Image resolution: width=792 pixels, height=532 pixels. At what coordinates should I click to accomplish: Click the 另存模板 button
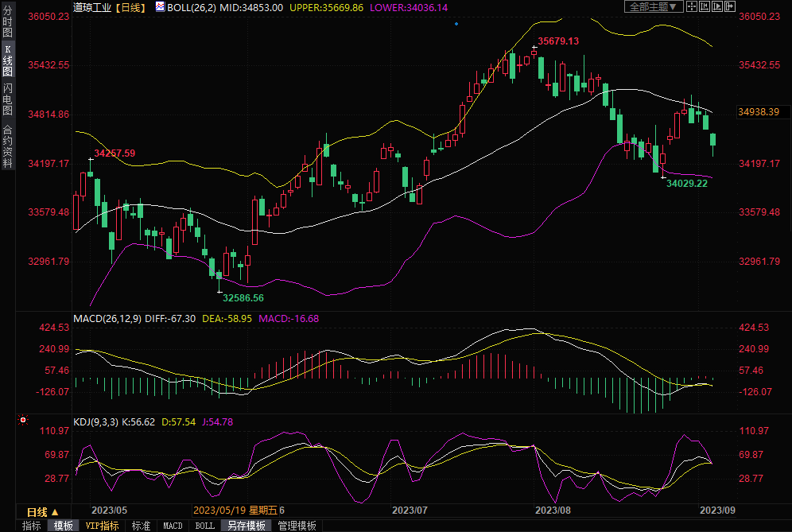pyautogui.click(x=247, y=526)
